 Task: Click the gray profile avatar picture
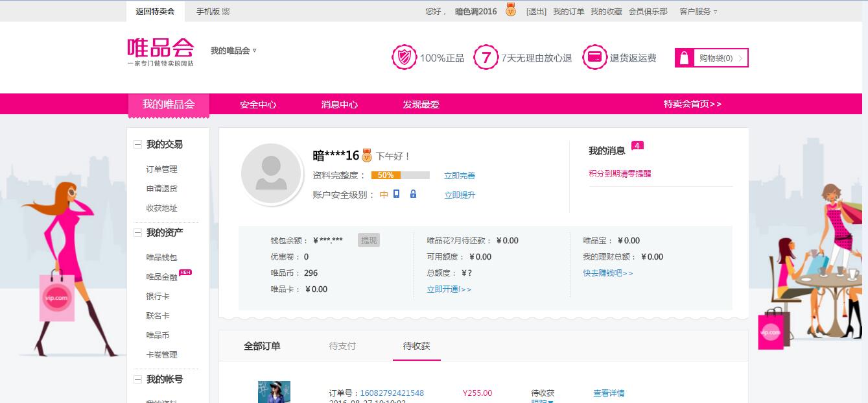pos(271,174)
